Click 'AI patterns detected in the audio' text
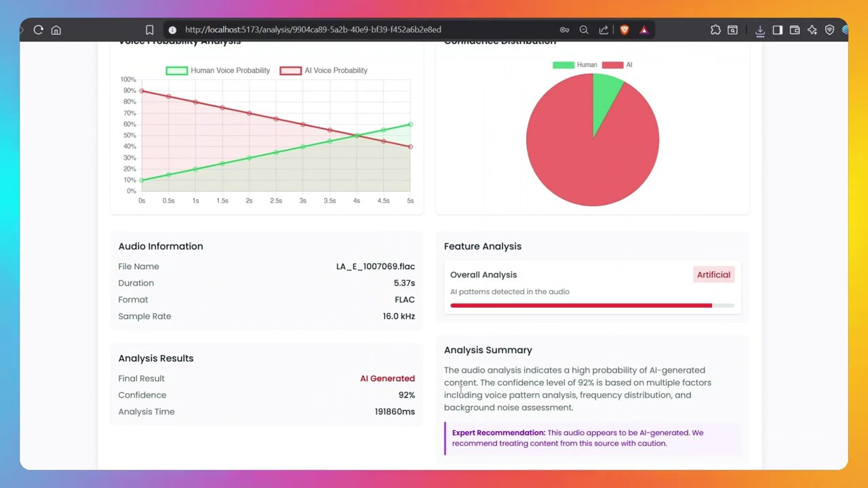The height and width of the screenshot is (488, 868). (x=510, y=291)
